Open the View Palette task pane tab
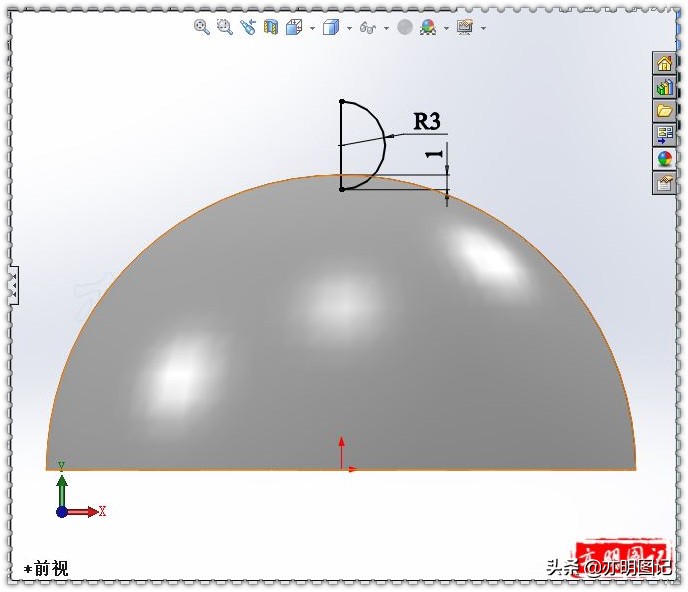 664,135
